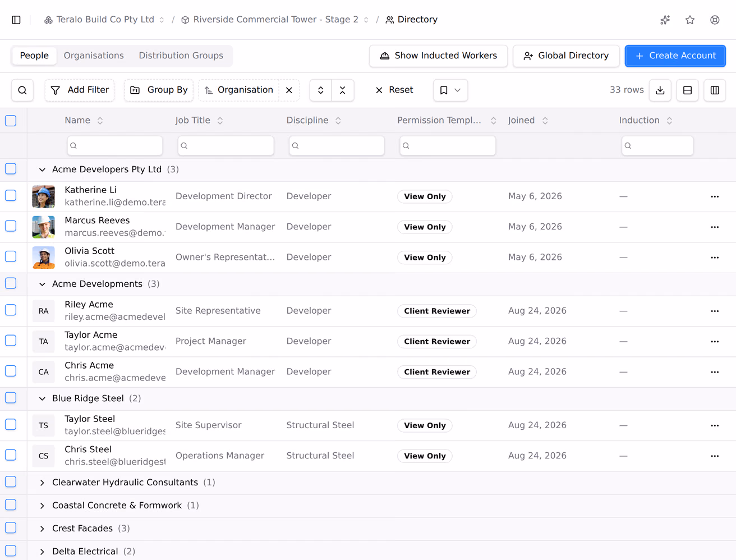This screenshot has width=736, height=560.
Task: Open the Global Directory
Action: [566, 56]
